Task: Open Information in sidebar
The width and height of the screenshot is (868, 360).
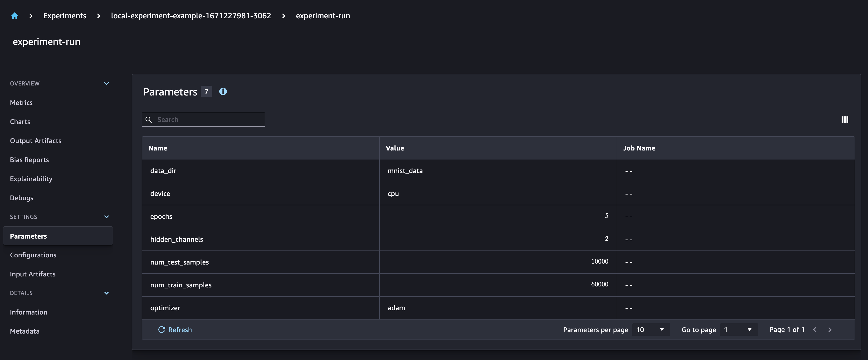Action: (x=29, y=312)
